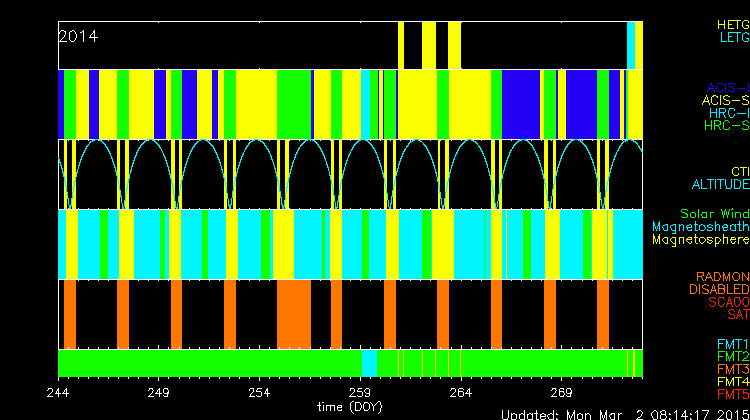Click the time (DOY) axis title
This screenshot has width=750, height=420.
tap(350, 407)
